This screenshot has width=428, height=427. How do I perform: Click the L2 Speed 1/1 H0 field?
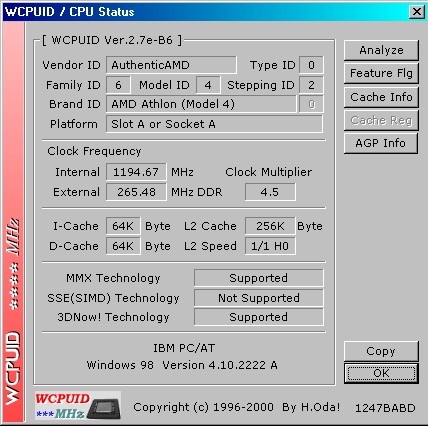(x=270, y=246)
